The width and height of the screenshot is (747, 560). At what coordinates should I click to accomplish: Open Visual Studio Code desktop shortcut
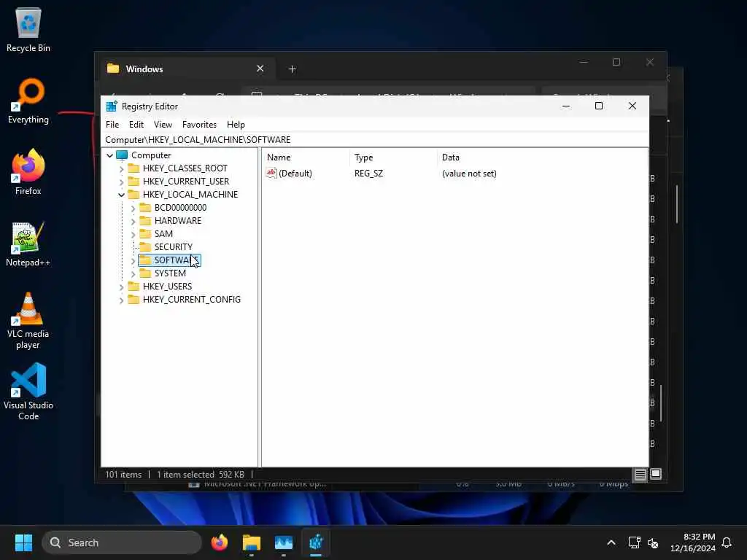[x=28, y=392]
